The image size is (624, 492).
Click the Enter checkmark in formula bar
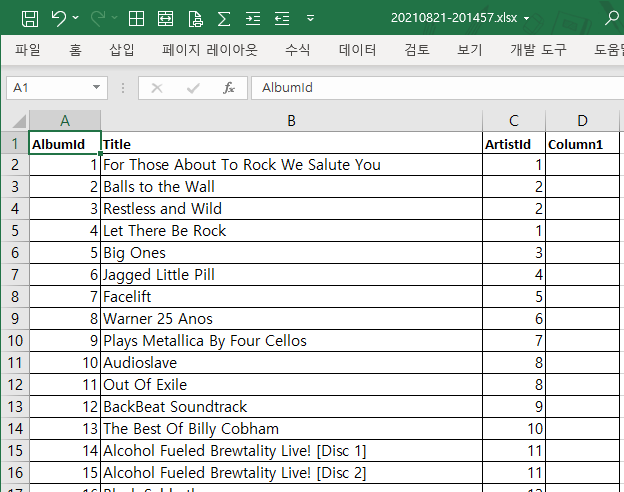(193, 88)
